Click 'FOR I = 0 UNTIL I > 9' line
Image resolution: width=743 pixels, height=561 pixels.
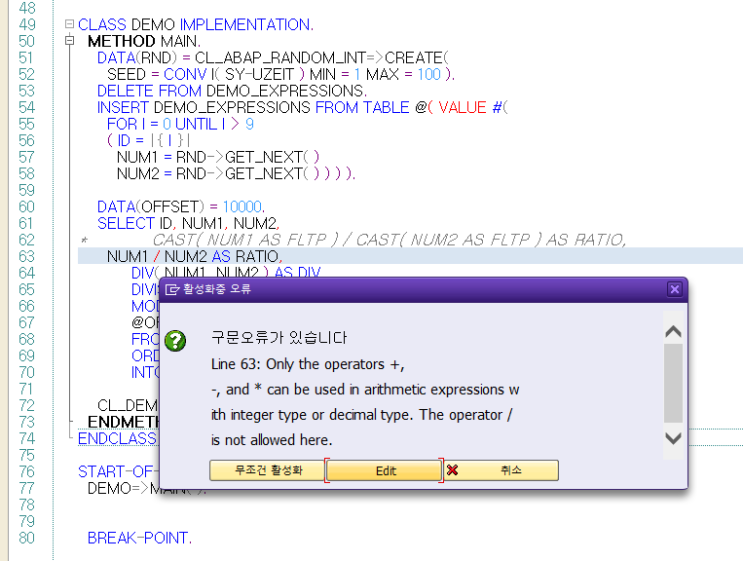click(181, 124)
